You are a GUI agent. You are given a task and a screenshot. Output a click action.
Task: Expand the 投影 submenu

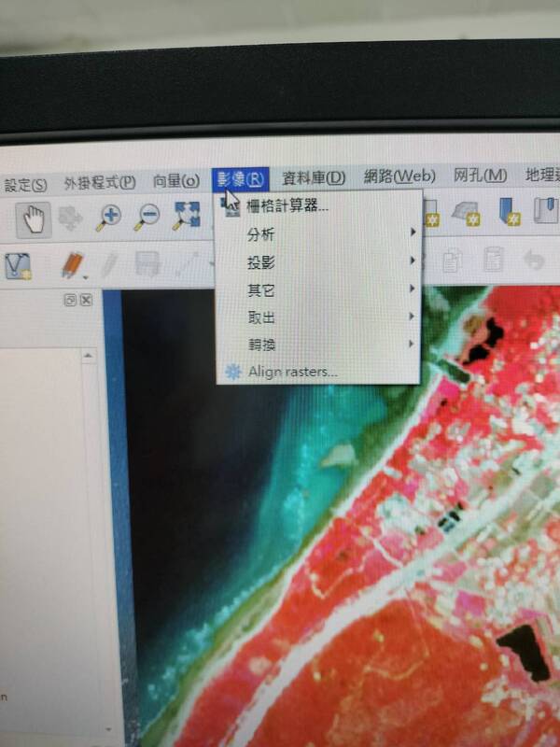tap(261, 261)
